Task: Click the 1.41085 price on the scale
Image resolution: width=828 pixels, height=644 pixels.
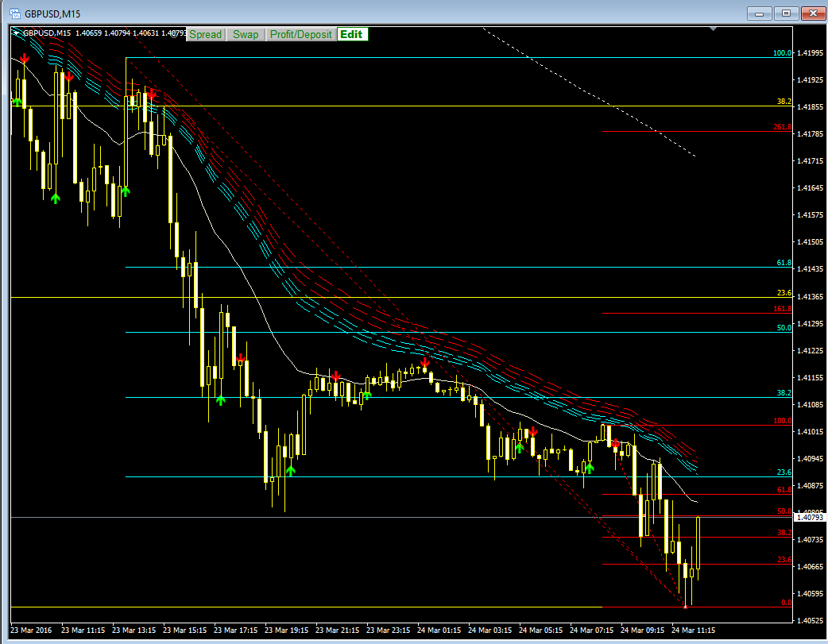Action: pos(810,404)
